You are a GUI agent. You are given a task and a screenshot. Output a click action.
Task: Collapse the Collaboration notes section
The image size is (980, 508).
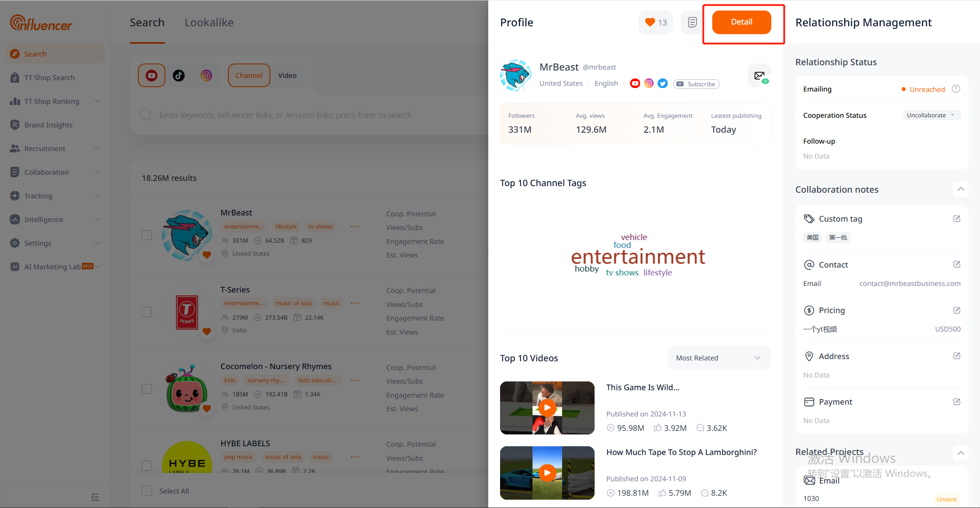[x=961, y=189]
